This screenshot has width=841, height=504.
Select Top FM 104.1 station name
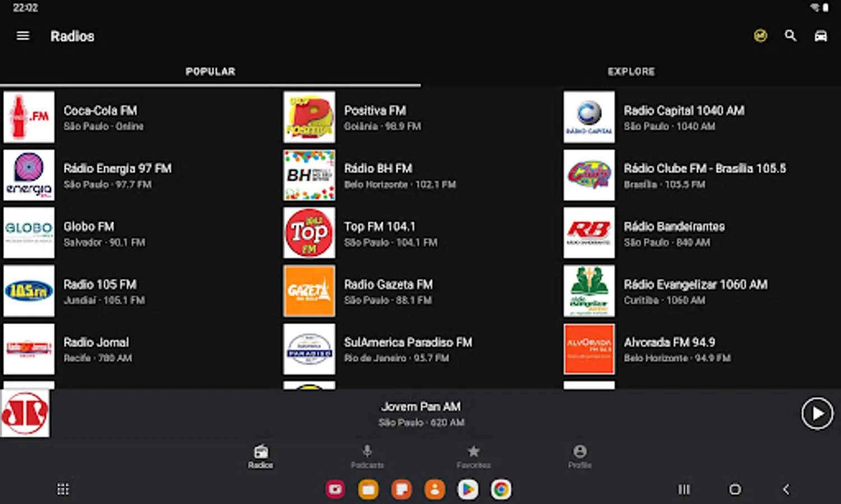(380, 227)
